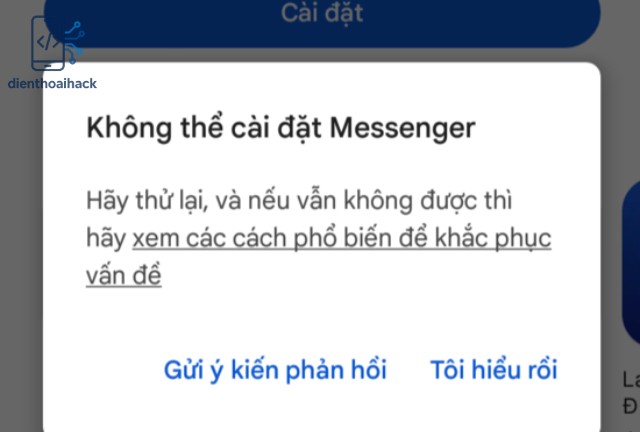Tap "Gửi ý kiến phản hồi" button
This screenshot has width=640, height=432.
(x=275, y=370)
